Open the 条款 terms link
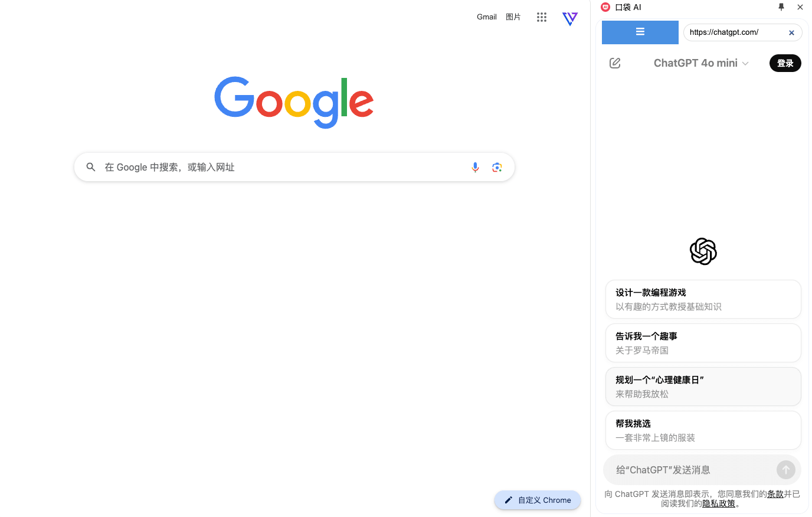The width and height of the screenshot is (812, 517). (x=775, y=494)
